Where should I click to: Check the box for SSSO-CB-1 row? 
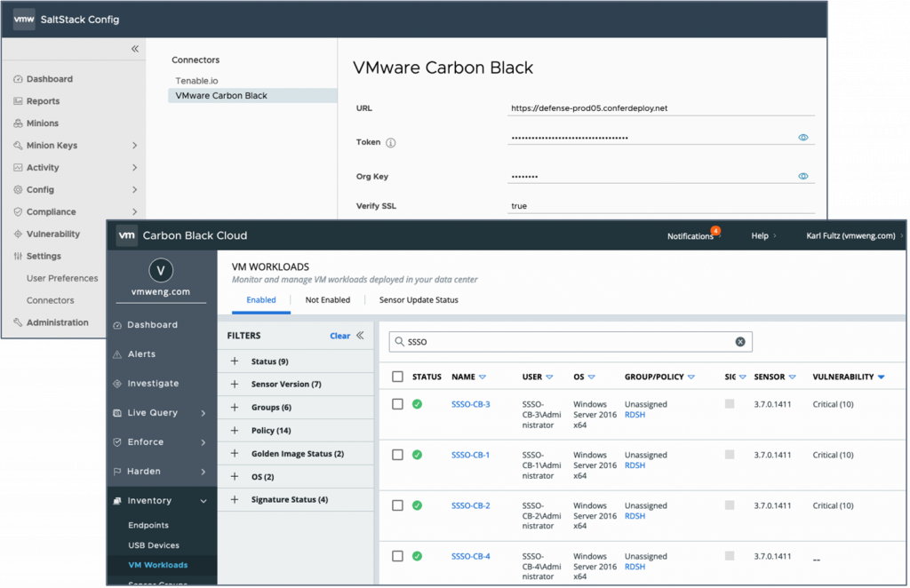[397, 455]
